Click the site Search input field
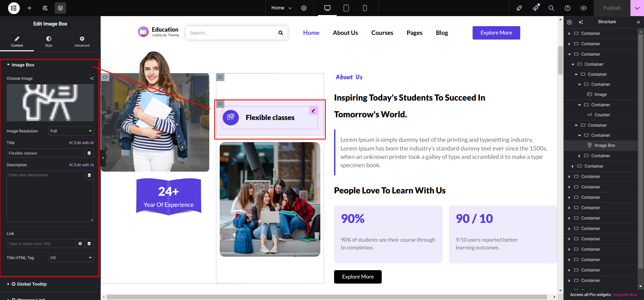644x300 pixels. pos(231,33)
